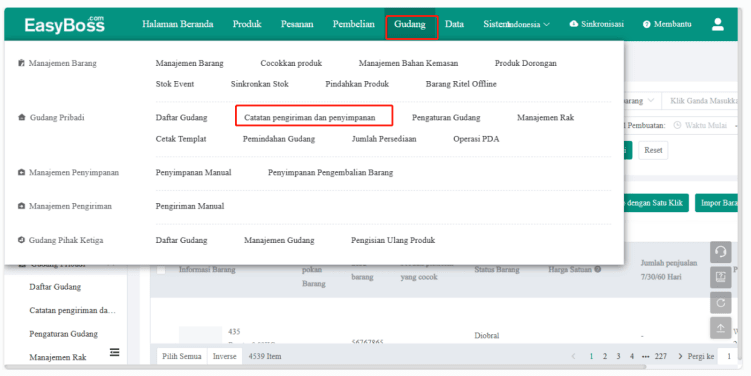Open Pengaturan Gudang in dropdown menu
Screen dimensions: 751x376
pyautogui.click(x=446, y=117)
